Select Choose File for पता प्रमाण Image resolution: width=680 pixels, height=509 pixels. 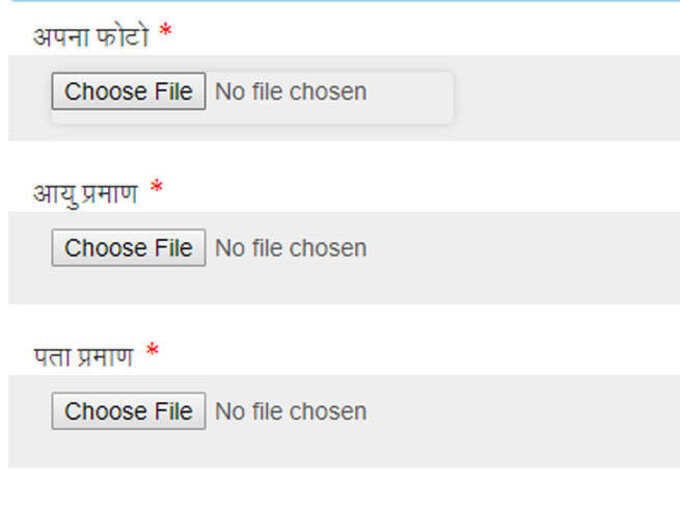pyautogui.click(x=128, y=411)
